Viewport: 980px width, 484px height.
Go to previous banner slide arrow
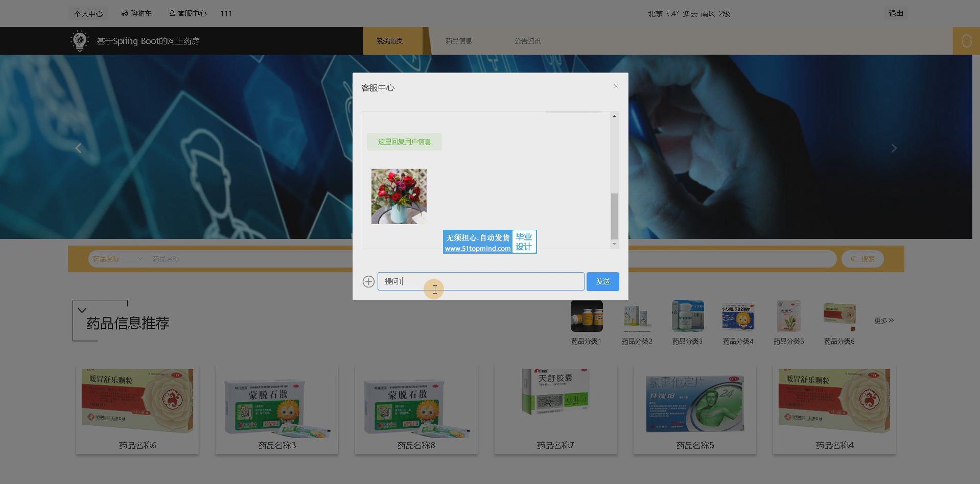(78, 148)
